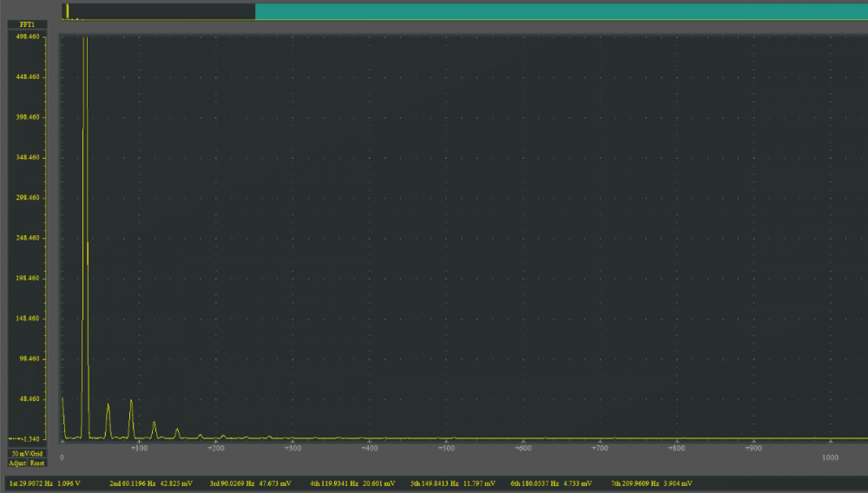The width and height of the screenshot is (868, 493).
Task: Click the fourth harmonic peak near 120 Hz
Action: click(154, 424)
